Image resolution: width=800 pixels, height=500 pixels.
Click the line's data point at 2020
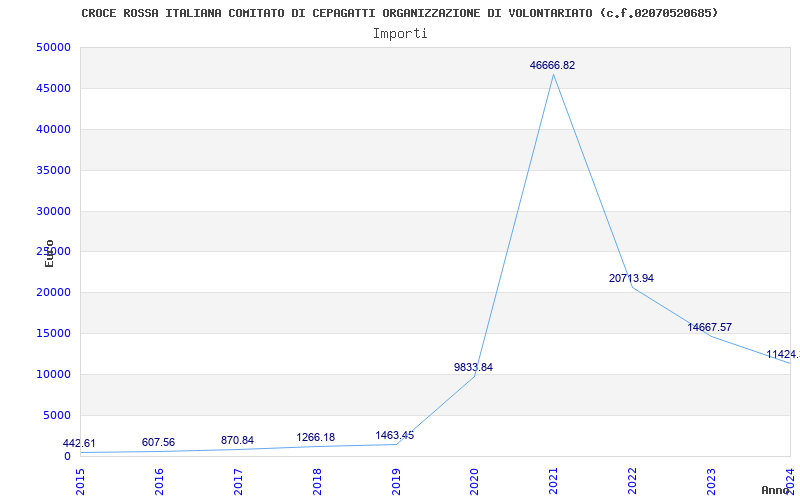point(474,376)
